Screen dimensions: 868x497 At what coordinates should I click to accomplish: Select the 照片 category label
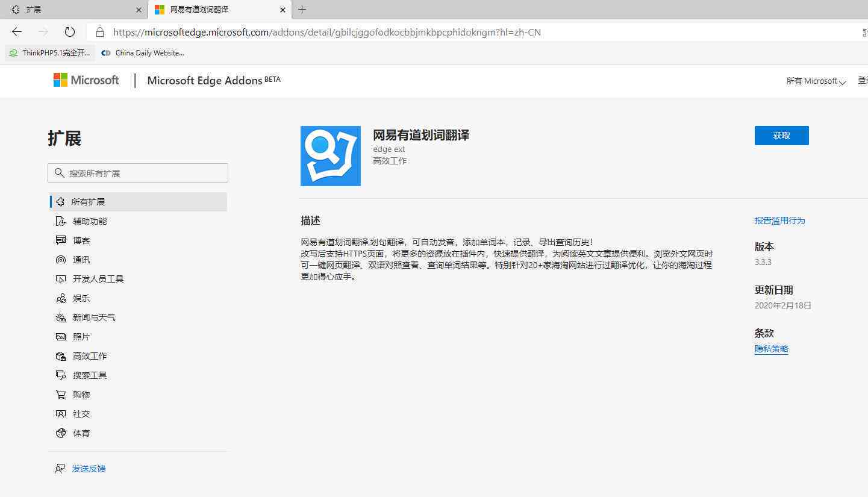coord(81,337)
